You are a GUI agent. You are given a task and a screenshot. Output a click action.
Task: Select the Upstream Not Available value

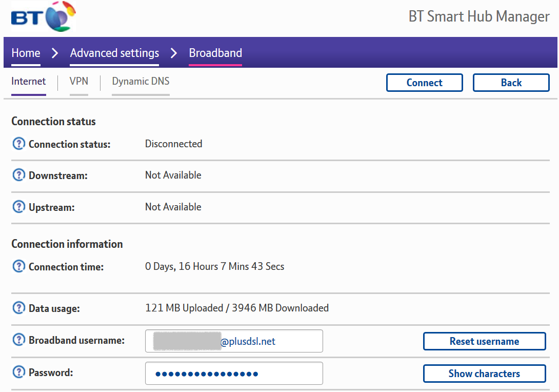click(173, 207)
